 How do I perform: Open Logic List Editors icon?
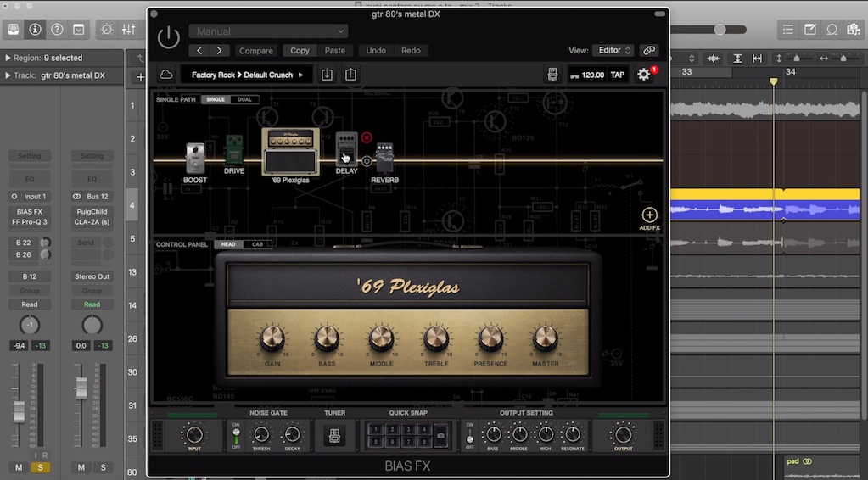tap(787, 30)
